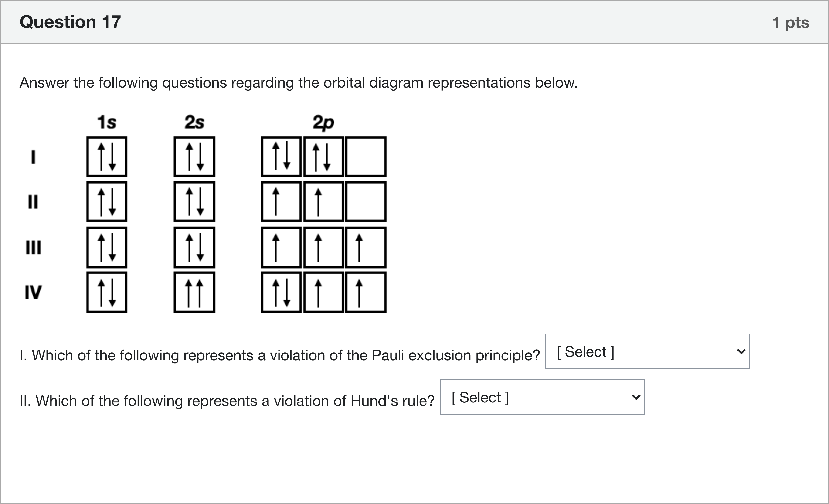
Task: Click the first 2p box in row IV
Action: point(281,292)
